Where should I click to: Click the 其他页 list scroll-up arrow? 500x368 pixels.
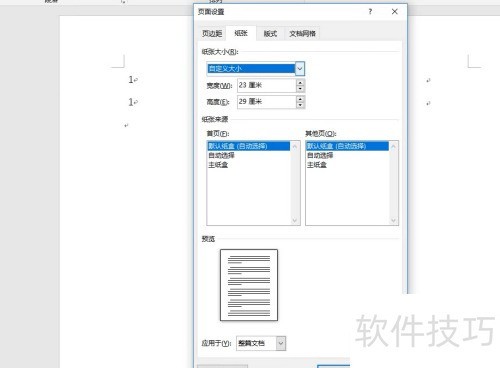pyautogui.click(x=393, y=146)
